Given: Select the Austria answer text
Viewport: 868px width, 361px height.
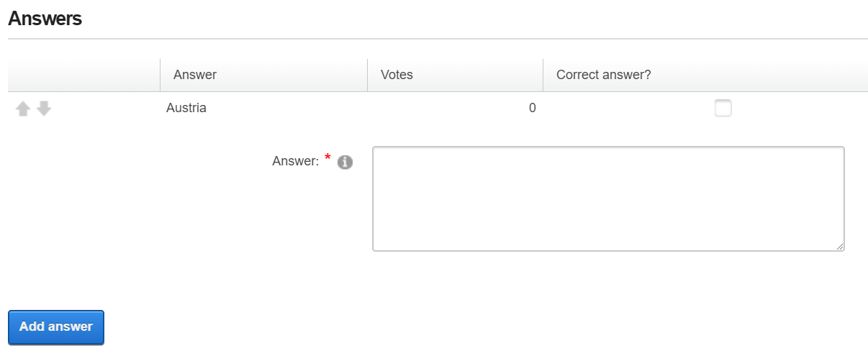Looking at the screenshot, I should tap(186, 109).
